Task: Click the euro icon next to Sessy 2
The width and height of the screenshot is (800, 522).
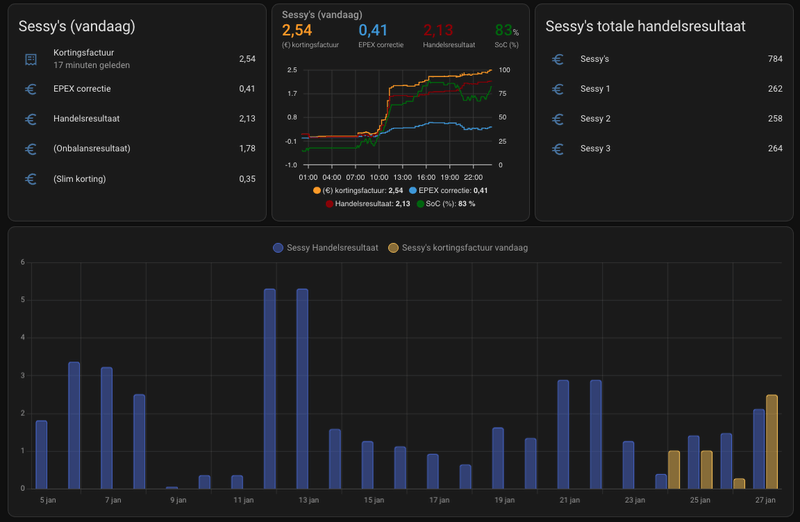Action: coord(558,119)
